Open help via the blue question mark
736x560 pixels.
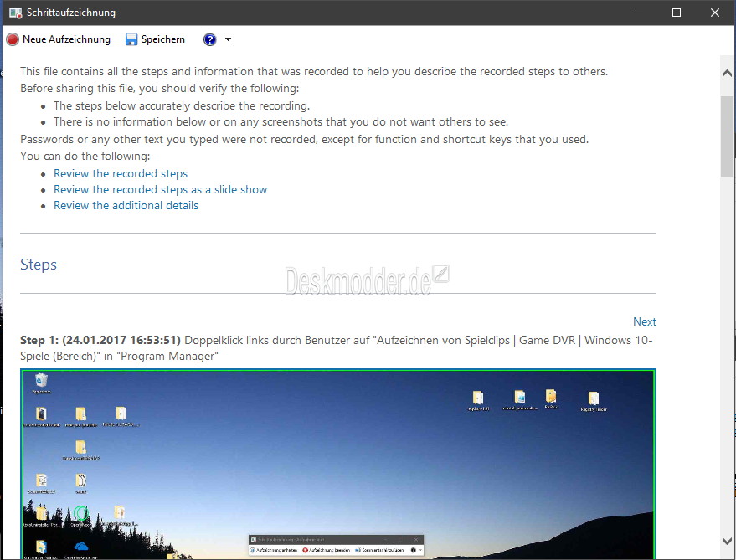pyautogui.click(x=209, y=39)
